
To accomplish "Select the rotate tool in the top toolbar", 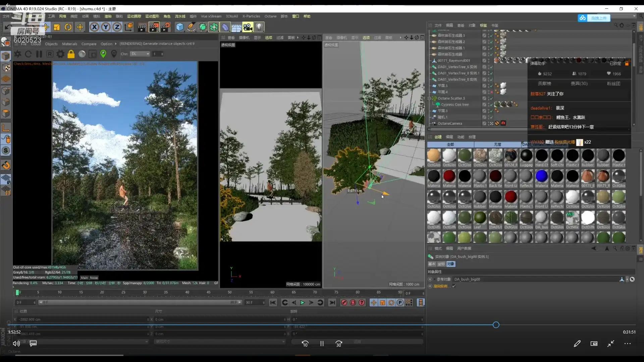I will pos(68,27).
